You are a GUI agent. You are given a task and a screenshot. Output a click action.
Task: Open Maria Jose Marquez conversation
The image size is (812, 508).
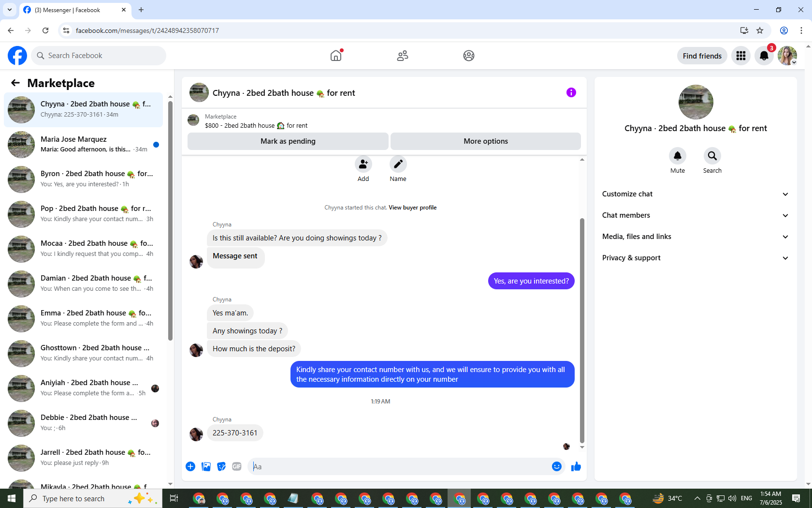(84, 145)
